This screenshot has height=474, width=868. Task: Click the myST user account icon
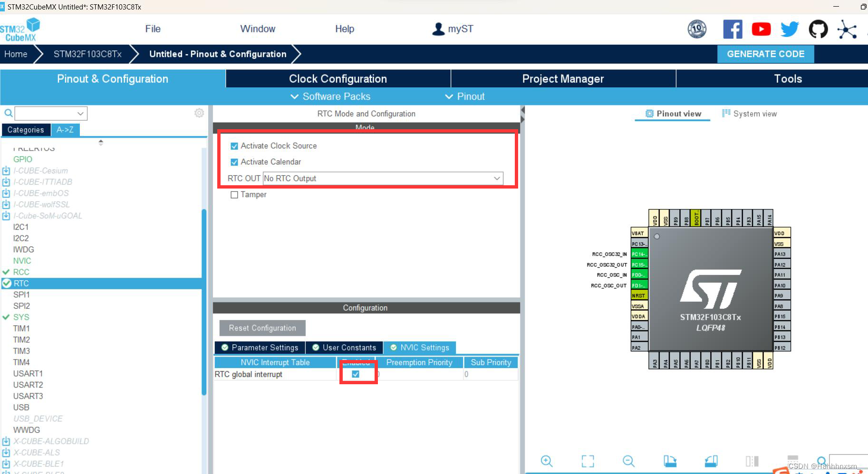click(x=438, y=29)
